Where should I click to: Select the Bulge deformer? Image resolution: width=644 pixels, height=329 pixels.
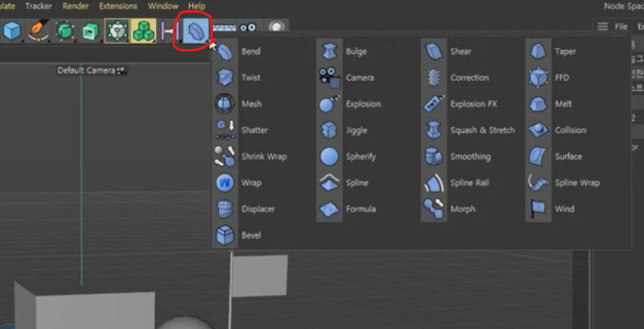tap(343, 52)
